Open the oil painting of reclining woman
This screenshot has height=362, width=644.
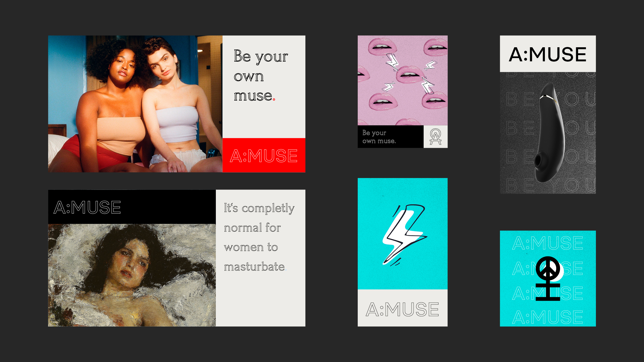[132, 275]
